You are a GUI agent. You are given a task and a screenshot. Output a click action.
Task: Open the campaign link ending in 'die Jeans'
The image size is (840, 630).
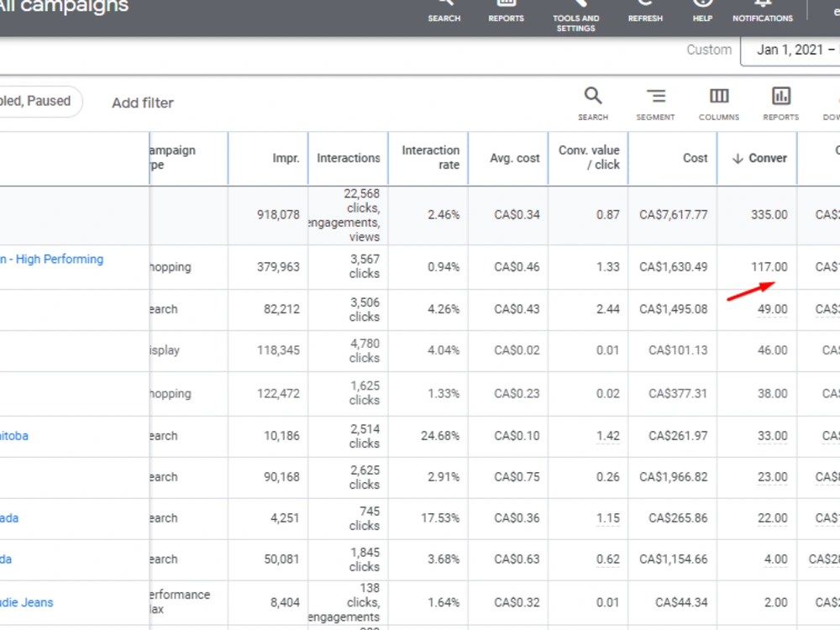(x=27, y=602)
